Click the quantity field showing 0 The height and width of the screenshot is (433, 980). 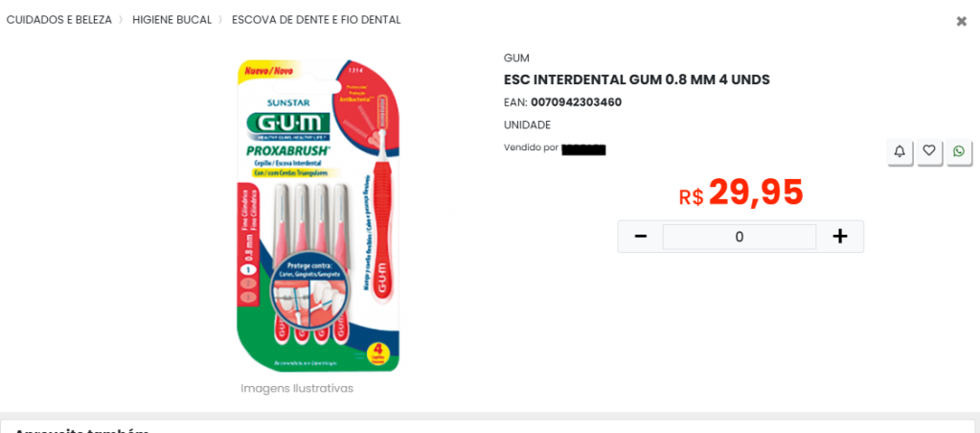coord(740,237)
